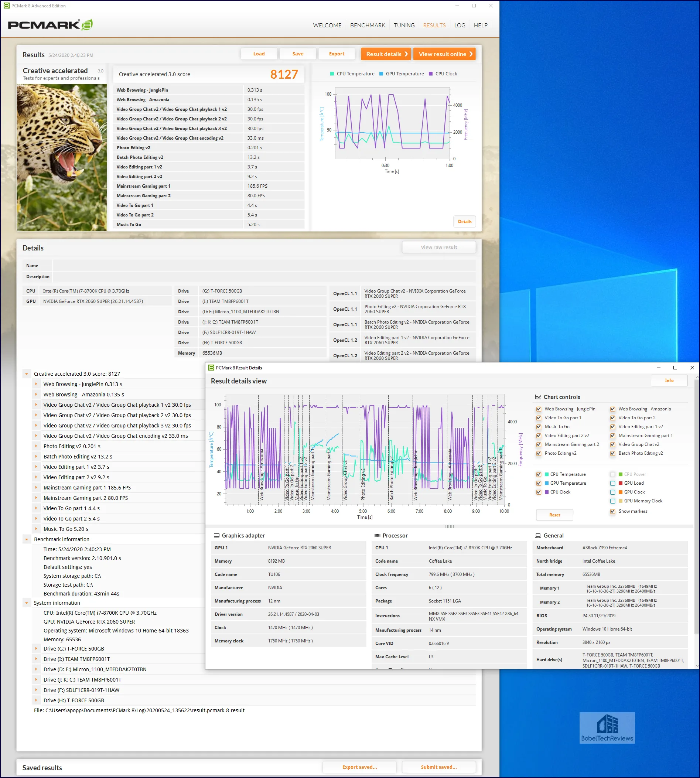The width and height of the screenshot is (700, 778).
Task: Expand Mainstream Gaming part 1 185.6 FPS row
Action: tap(36, 487)
